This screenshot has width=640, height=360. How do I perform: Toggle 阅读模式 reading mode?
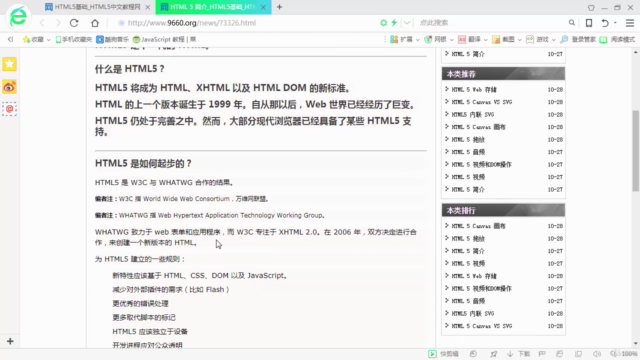click(x=617, y=39)
